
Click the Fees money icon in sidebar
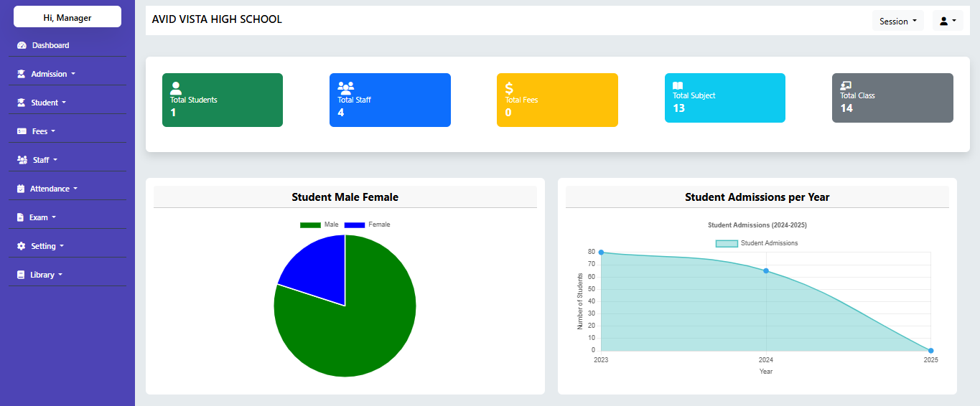pyautogui.click(x=22, y=131)
